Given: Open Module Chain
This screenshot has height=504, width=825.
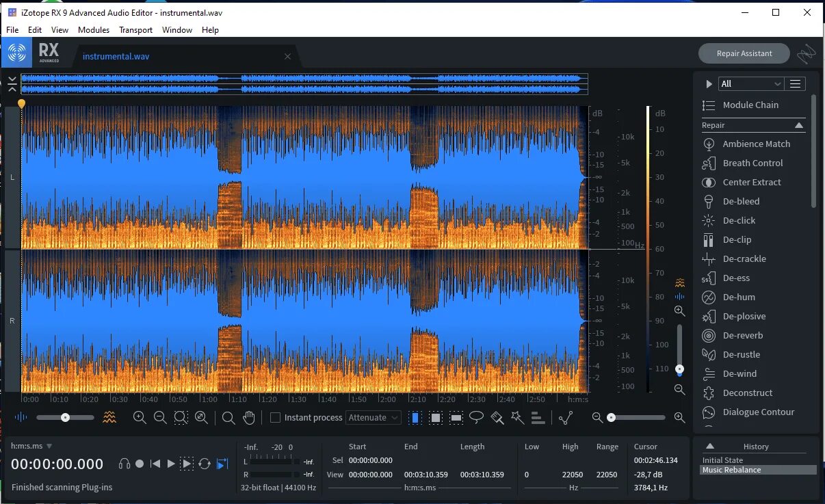Looking at the screenshot, I should pos(750,105).
